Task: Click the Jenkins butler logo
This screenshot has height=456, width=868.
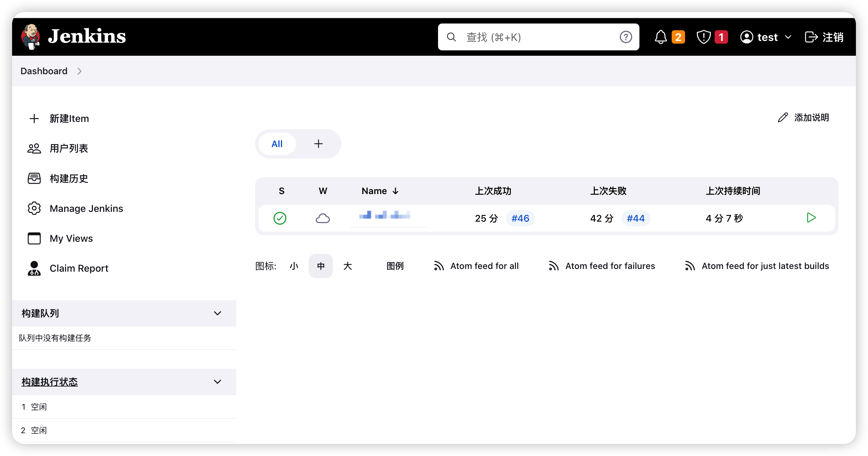Action: click(31, 37)
